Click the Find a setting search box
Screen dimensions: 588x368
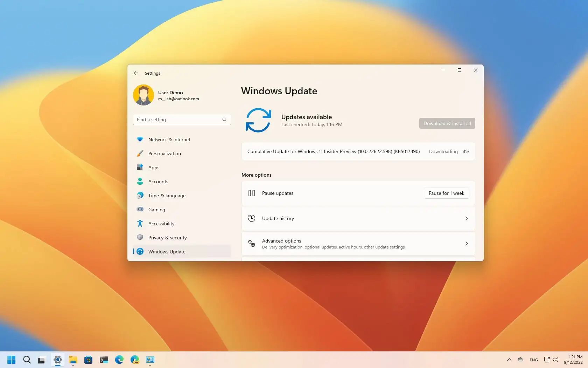[182, 120]
